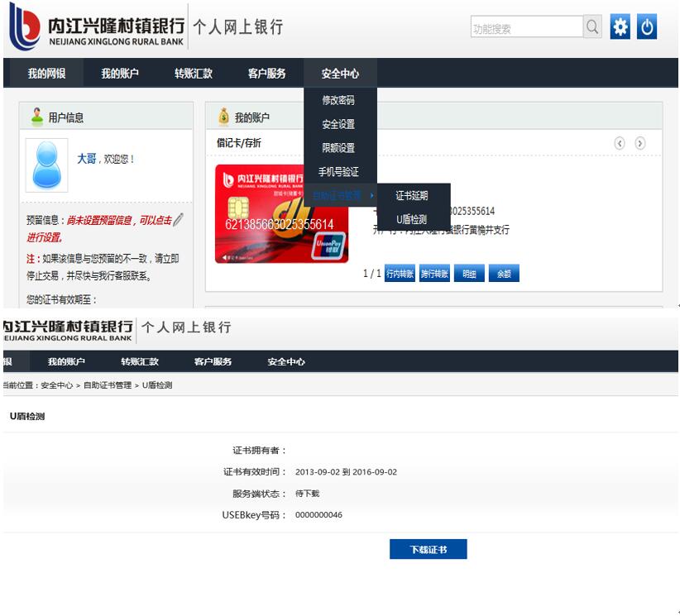This screenshot has width=680, height=616.
Task: Check balance with the 余额 button
Action: tap(504, 273)
